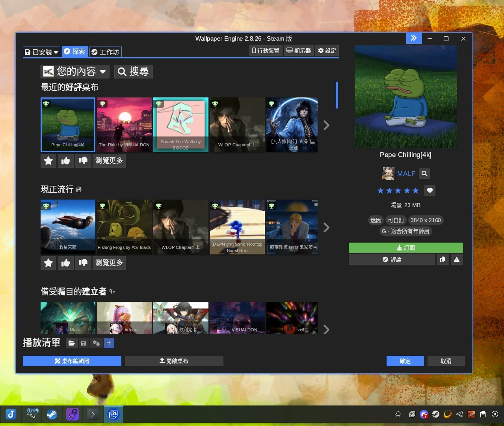Viewport: 504px width, 426px height.
Task: Thumbs up icon under 現正流行 row
Action: tap(66, 263)
